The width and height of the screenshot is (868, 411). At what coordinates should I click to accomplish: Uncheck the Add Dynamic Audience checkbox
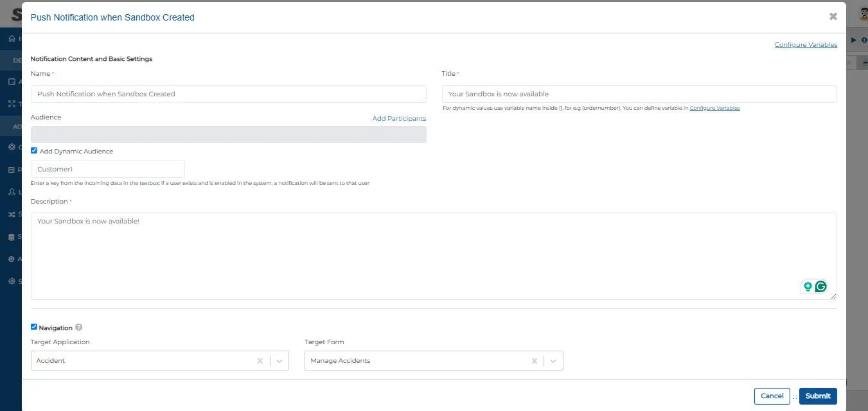(34, 151)
